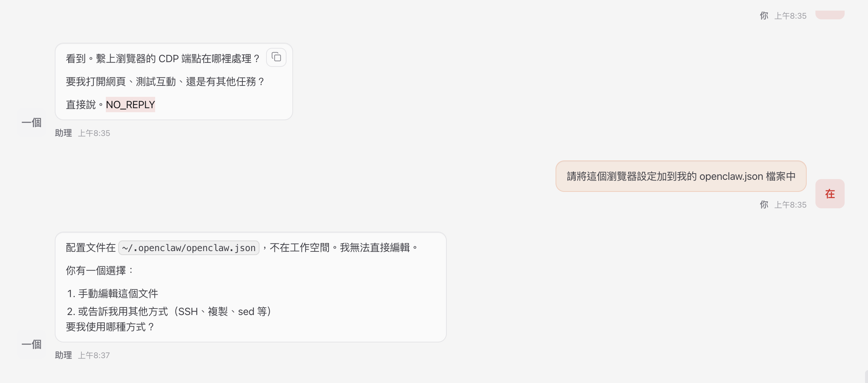
Task: Click the 助理 sender label at 8:35
Action: (x=63, y=133)
